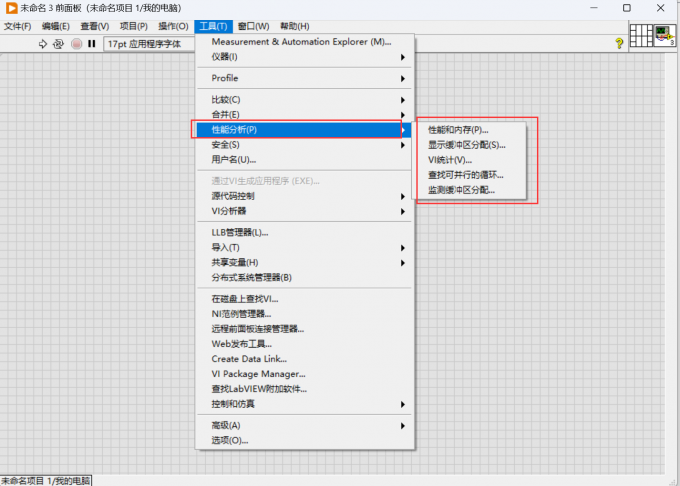Open 选项(O)... settings

304,441
